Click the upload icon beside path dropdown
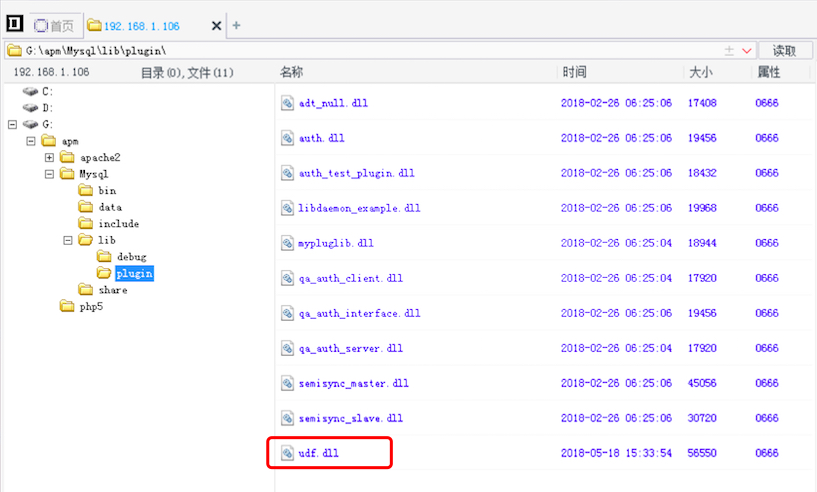This screenshot has width=817, height=492. coord(729,51)
